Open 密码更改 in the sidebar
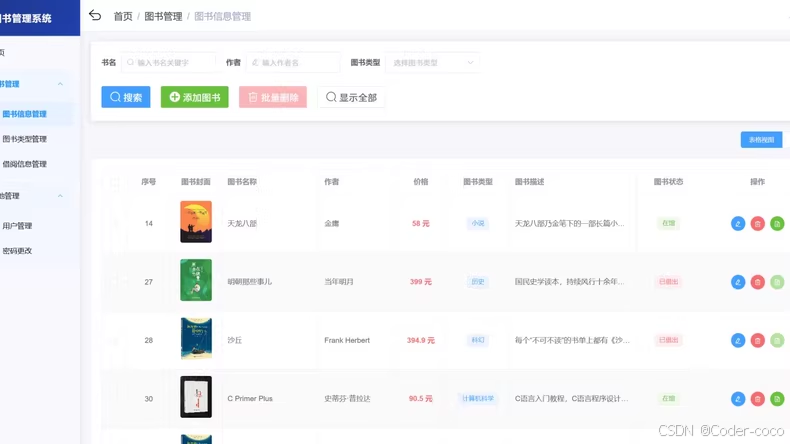This screenshot has width=790, height=444. pyautogui.click(x=17, y=250)
